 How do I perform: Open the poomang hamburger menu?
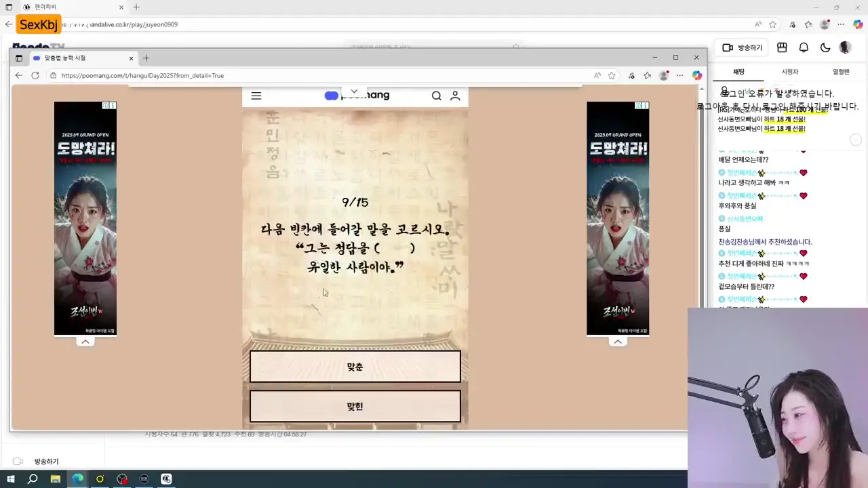point(256,96)
